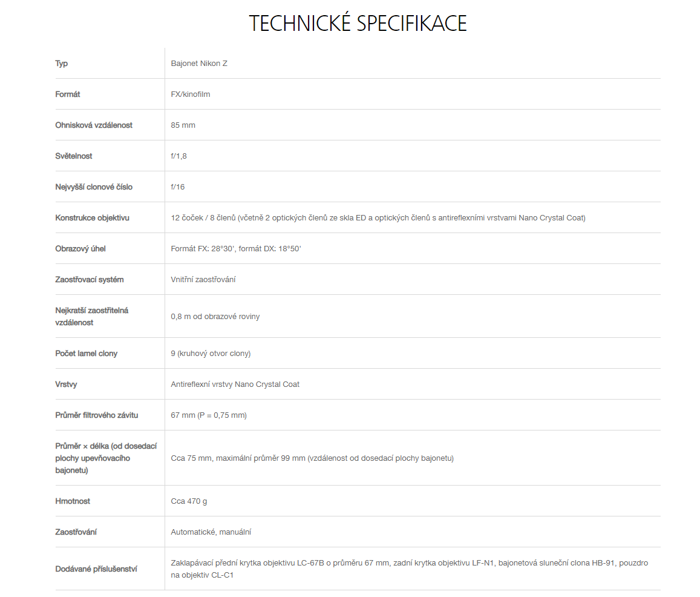This screenshot has width=700, height=597.
Task: Click the Dodávané příslušenství label
Action: (x=96, y=569)
